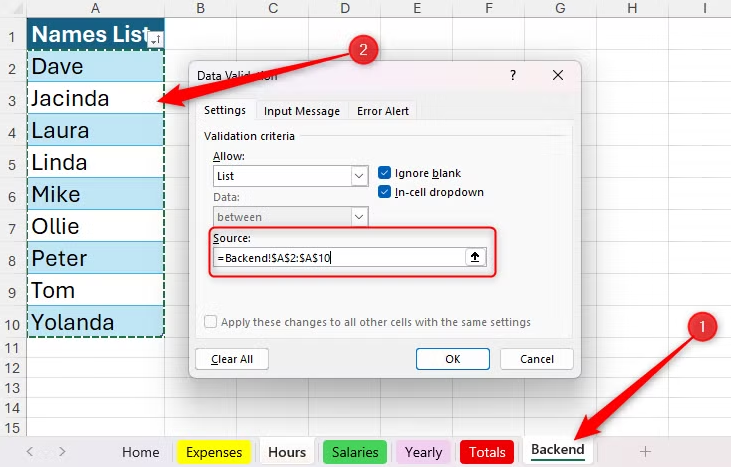
Task: Select row 15 header
Action: coord(12,428)
